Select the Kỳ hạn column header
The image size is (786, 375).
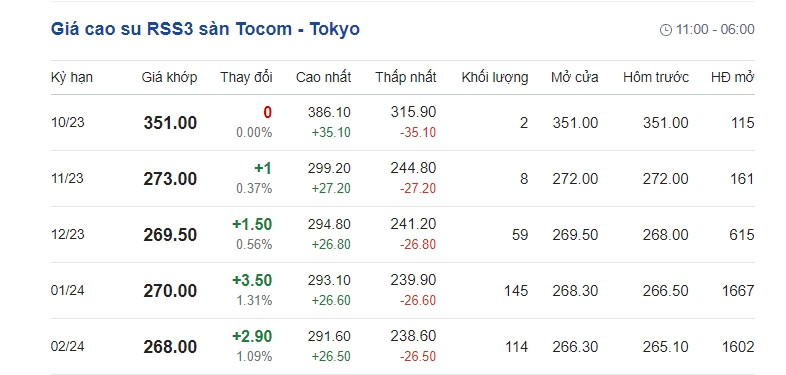[x=72, y=78]
